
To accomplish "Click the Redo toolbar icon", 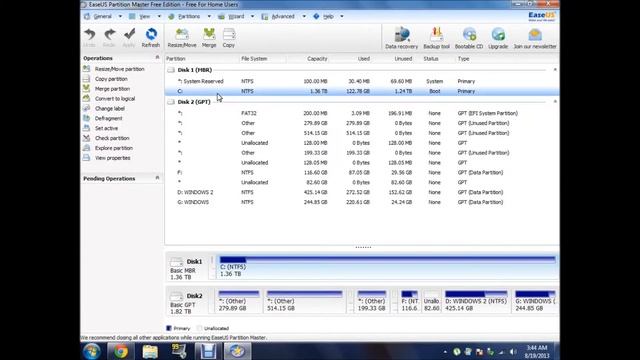I will click(x=109, y=38).
